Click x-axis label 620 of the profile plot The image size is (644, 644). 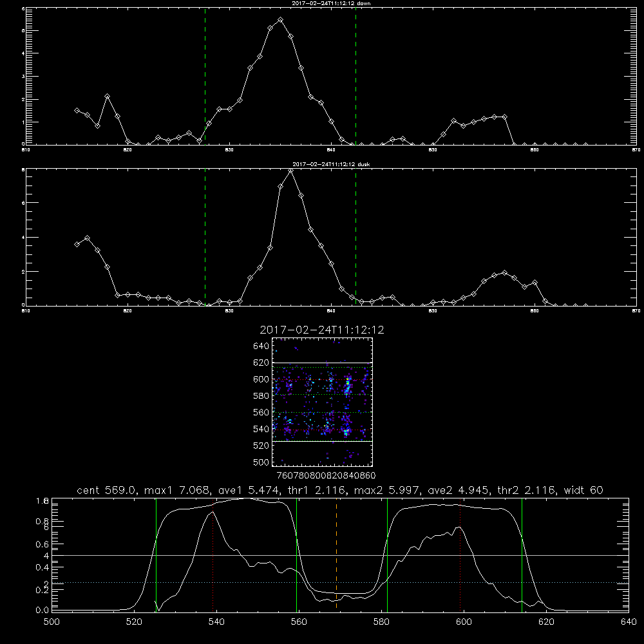click(x=546, y=622)
